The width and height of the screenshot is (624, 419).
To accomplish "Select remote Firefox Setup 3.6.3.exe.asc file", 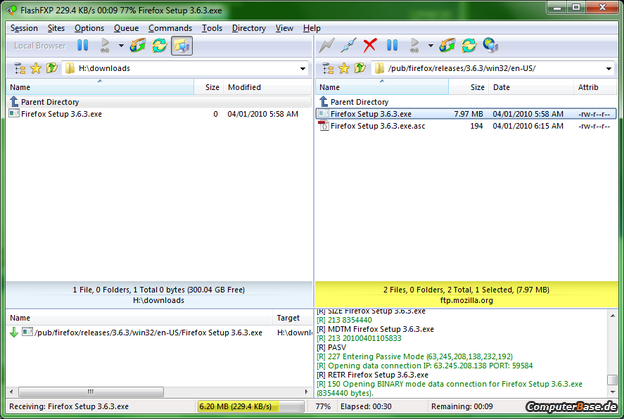I will [x=466, y=126].
